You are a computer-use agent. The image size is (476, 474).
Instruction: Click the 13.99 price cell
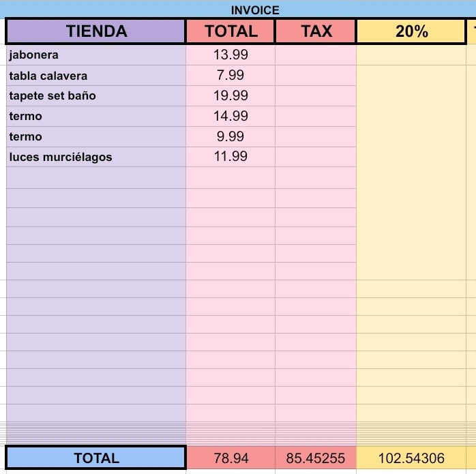(230, 55)
